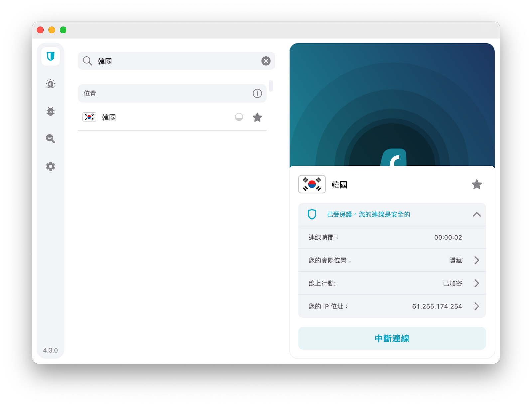532x406 pixels.
Task: Click the connection time 00:00:02
Action: (x=448, y=237)
